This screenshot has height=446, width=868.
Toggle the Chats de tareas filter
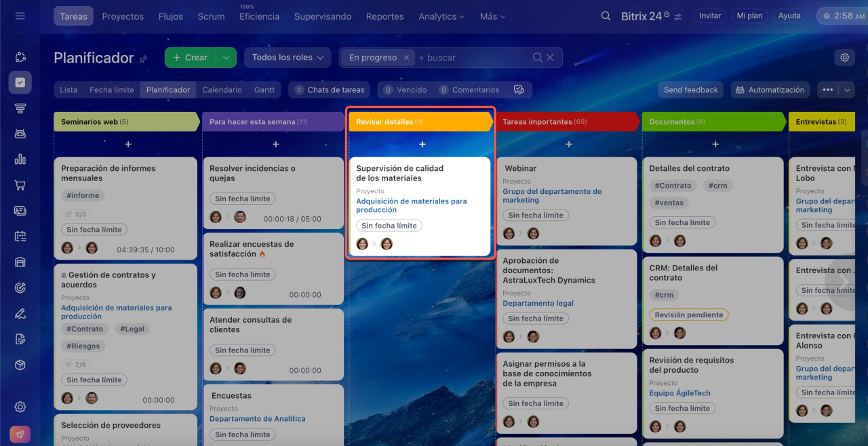coord(329,89)
